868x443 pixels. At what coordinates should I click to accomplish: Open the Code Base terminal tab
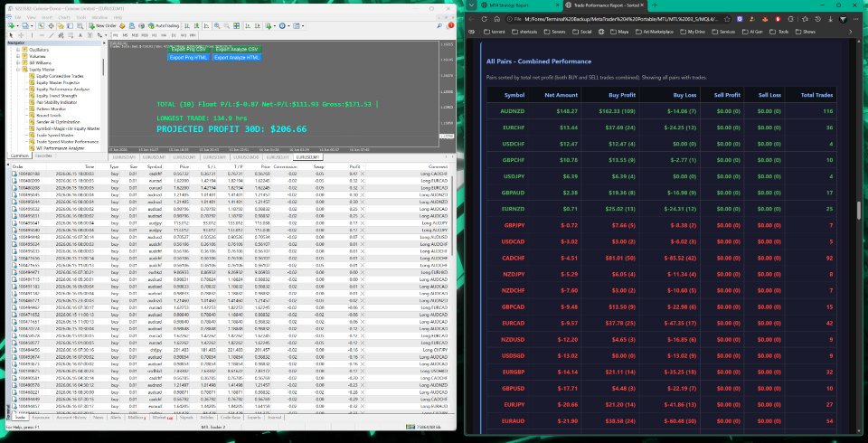[x=231, y=418]
